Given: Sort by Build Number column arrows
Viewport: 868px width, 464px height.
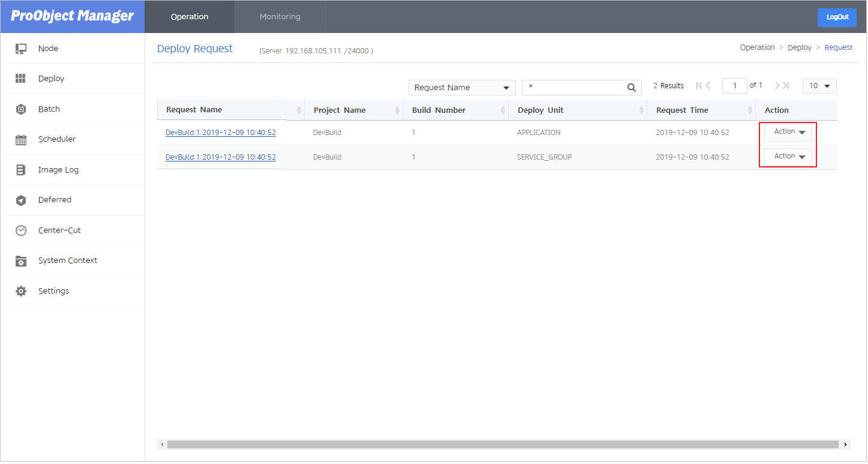Looking at the screenshot, I should tap(503, 110).
